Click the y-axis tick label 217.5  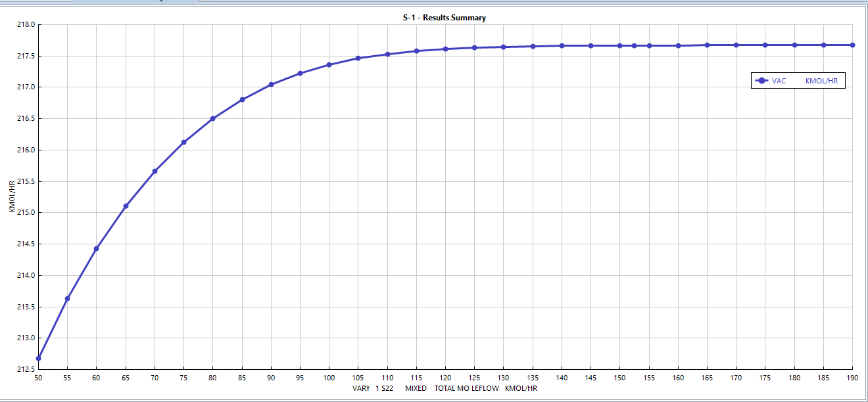[25, 56]
